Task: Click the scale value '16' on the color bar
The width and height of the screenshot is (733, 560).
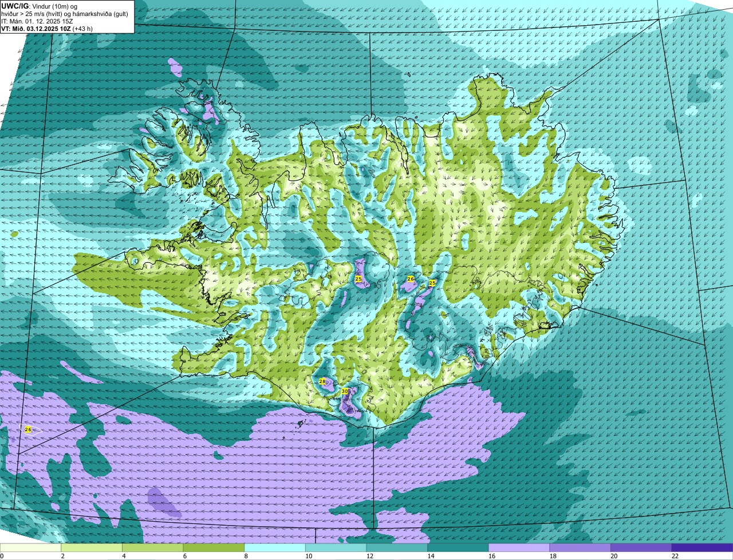Action: 492,556
